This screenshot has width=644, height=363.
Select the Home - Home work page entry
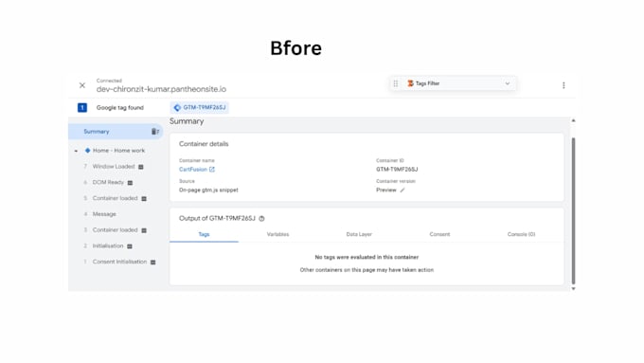(x=118, y=151)
